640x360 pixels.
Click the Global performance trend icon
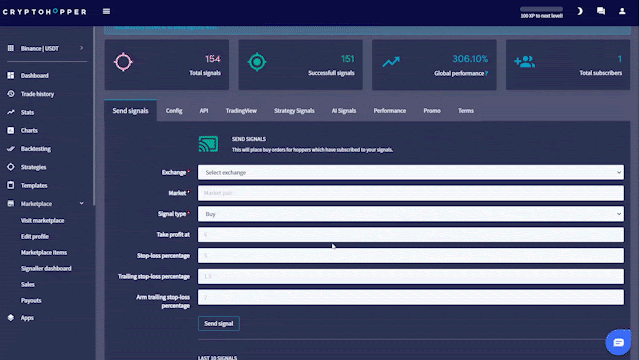click(391, 62)
